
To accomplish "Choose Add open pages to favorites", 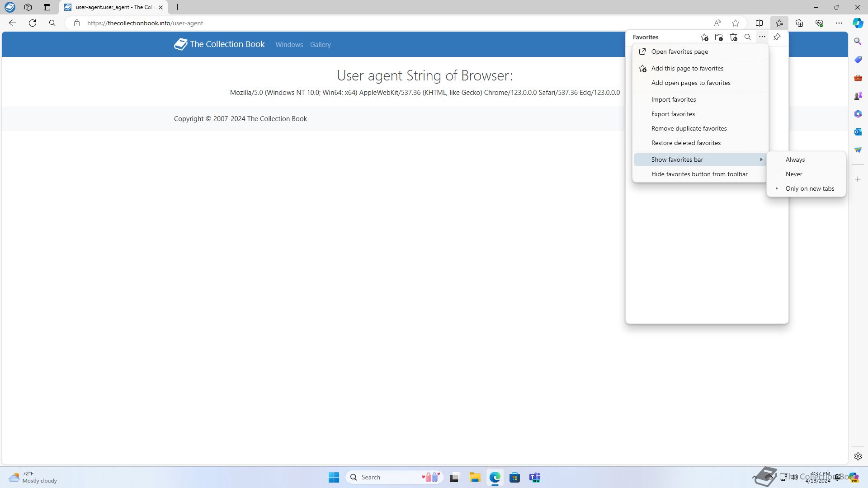I will tap(700, 83).
